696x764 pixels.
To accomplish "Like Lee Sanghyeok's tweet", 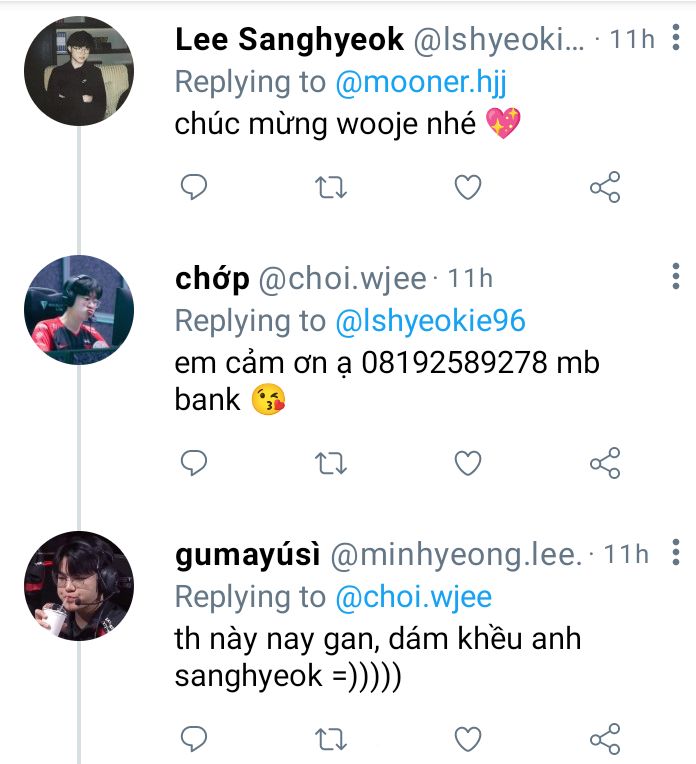I will coord(468,187).
